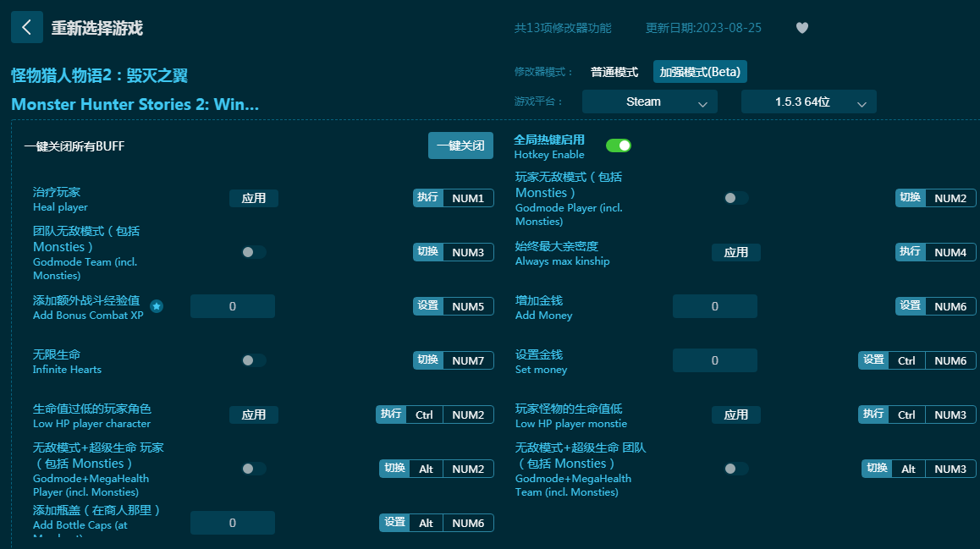Click 设置 hotkey for Add Bonus Combat XP
This screenshot has height=549, width=980.
coord(428,306)
